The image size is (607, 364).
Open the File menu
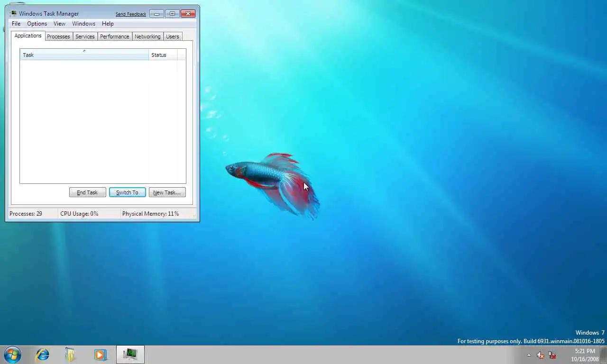16,24
